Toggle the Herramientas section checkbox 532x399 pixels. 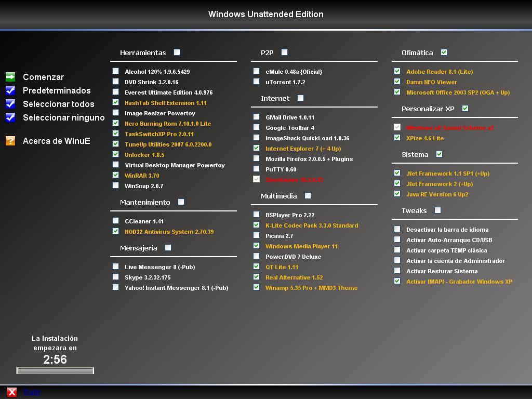click(177, 52)
